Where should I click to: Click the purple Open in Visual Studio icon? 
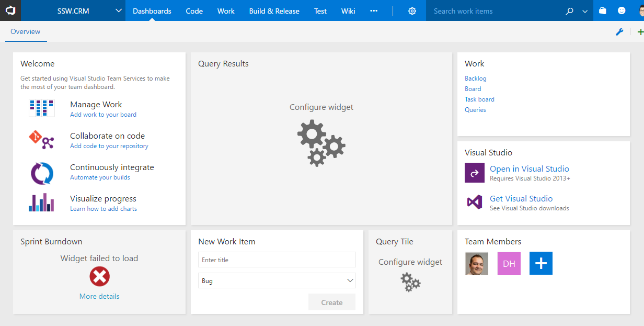point(475,173)
